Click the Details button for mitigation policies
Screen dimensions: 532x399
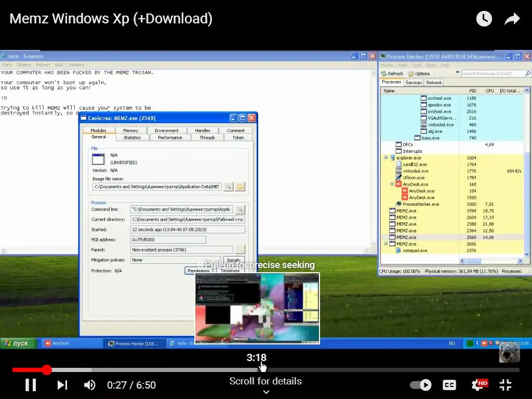[x=234, y=260]
